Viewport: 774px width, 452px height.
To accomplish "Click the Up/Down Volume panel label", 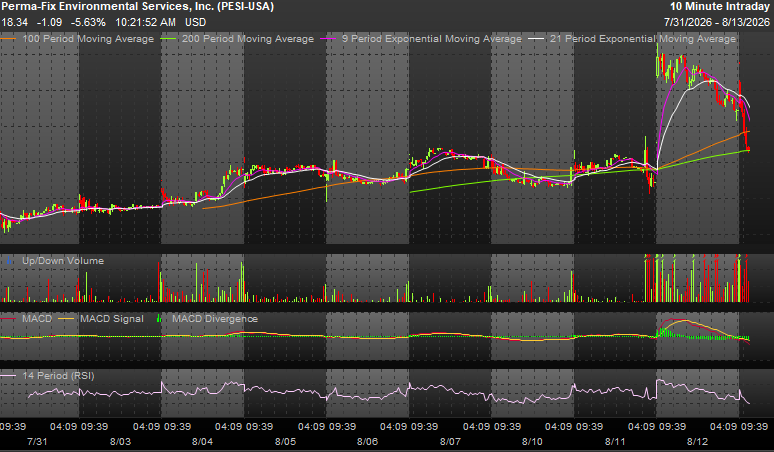I will [x=63, y=261].
